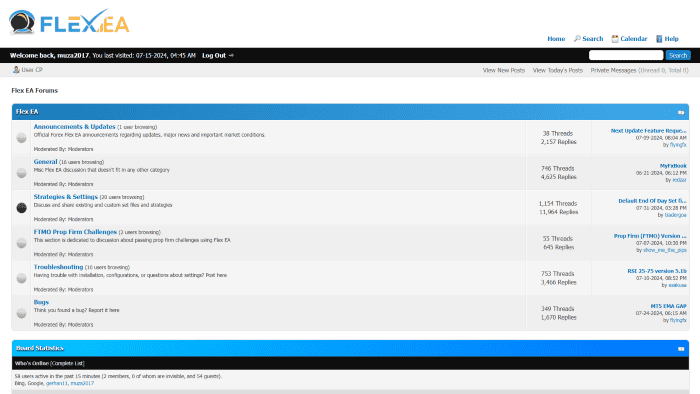The image size is (700, 394).
Task: Open the Calendar icon link
Action: click(x=615, y=39)
